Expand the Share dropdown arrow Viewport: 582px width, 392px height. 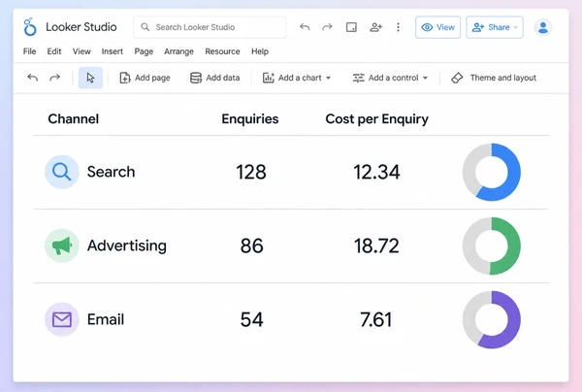click(516, 27)
